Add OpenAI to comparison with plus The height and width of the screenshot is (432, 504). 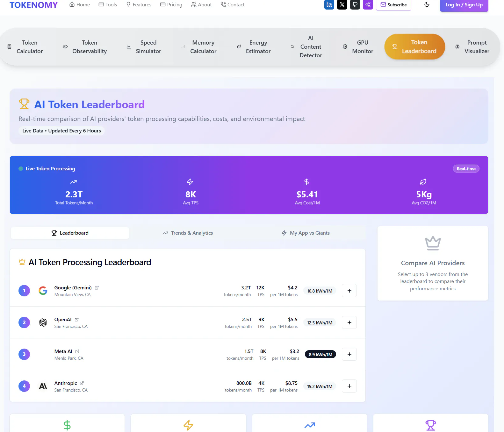349,322
